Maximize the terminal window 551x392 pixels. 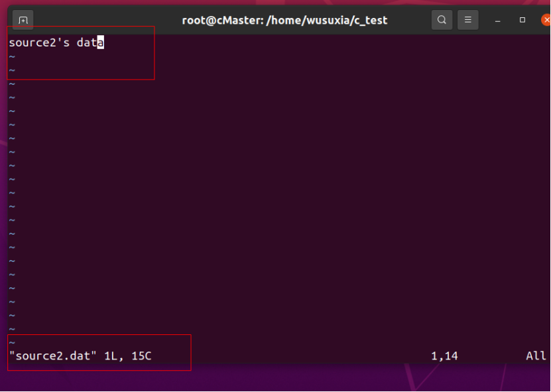522,20
